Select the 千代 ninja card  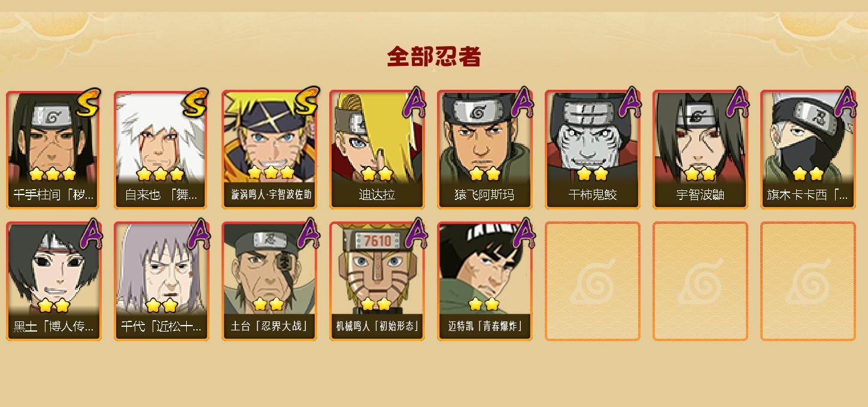162,281
